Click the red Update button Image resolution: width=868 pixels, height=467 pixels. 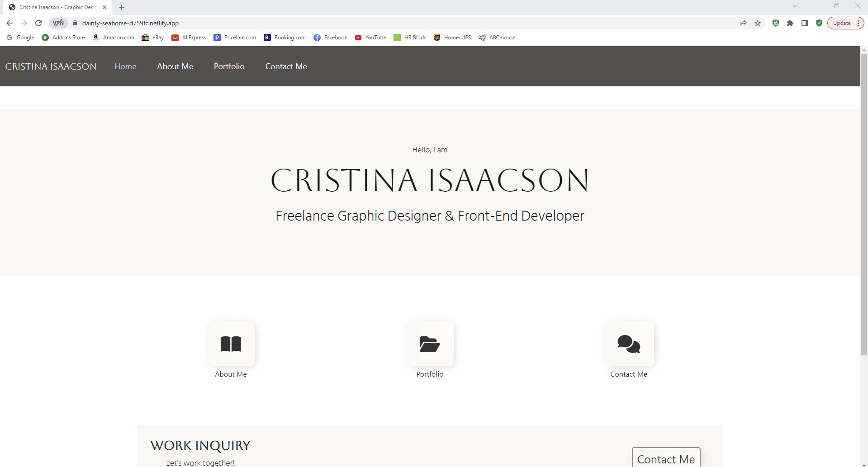845,23
